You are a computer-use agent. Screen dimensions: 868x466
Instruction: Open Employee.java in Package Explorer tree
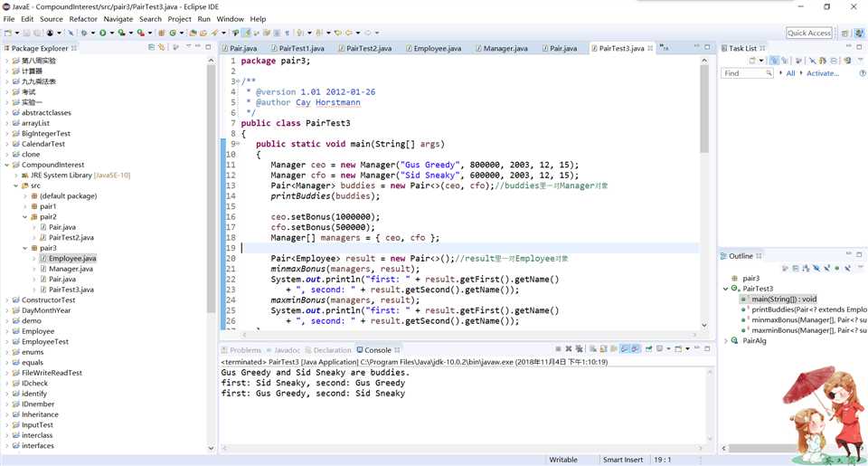72,258
